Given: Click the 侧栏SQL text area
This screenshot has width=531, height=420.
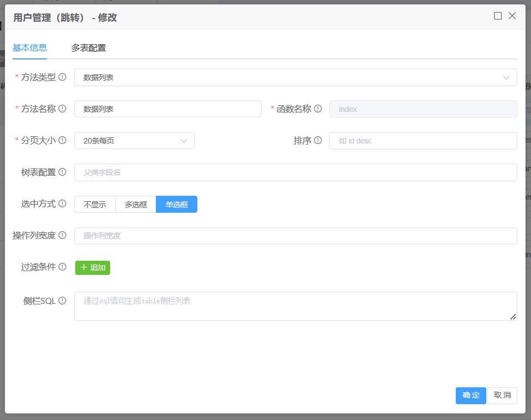Looking at the screenshot, I should point(295,307).
